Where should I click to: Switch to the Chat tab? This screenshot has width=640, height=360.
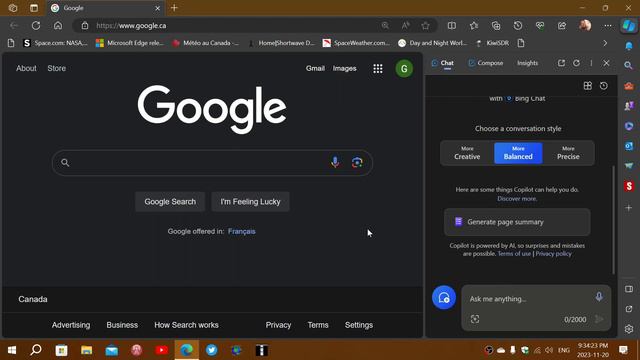click(442, 63)
